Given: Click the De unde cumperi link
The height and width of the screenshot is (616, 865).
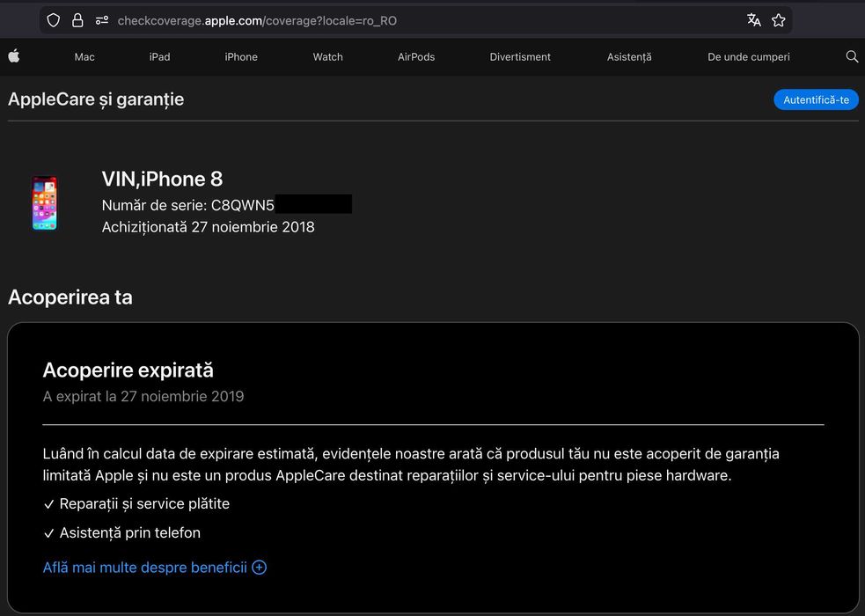Looking at the screenshot, I should [749, 57].
